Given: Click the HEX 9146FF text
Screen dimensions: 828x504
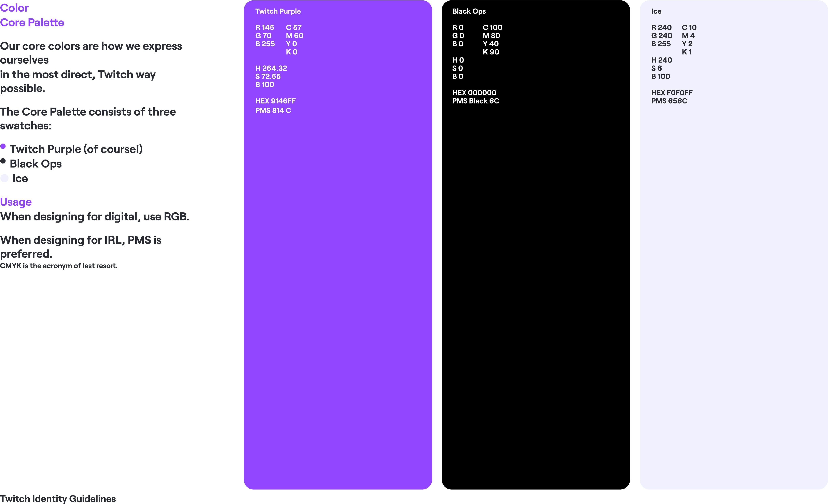Looking at the screenshot, I should pos(275,101).
